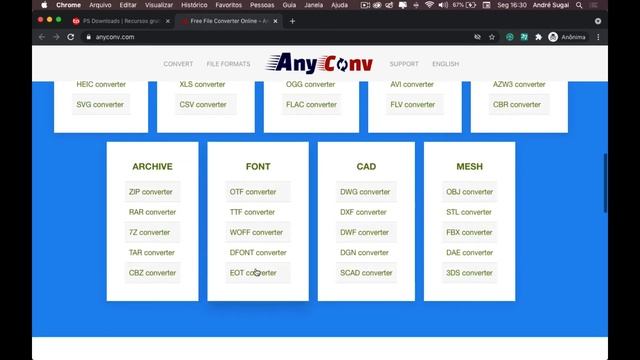The height and width of the screenshot is (360, 640).
Task: Open the FILE FORMATS nav link
Action: click(x=228, y=64)
